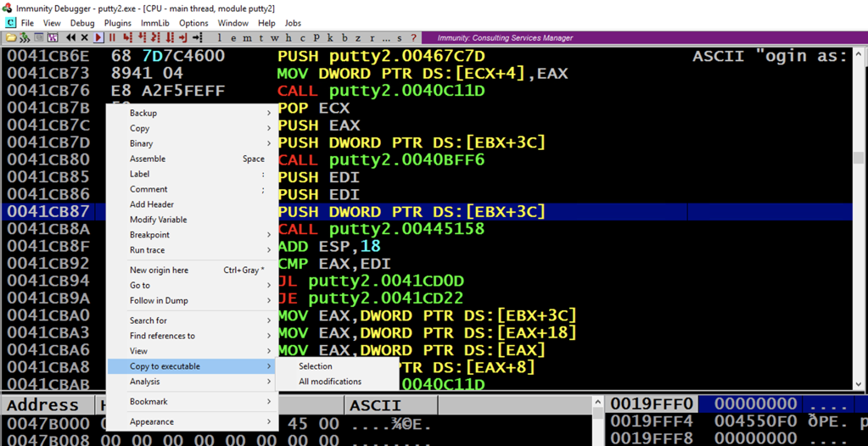Expand the Breakpoint submenu
The width and height of the screenshot is (868, 446).
pos(192,235)
